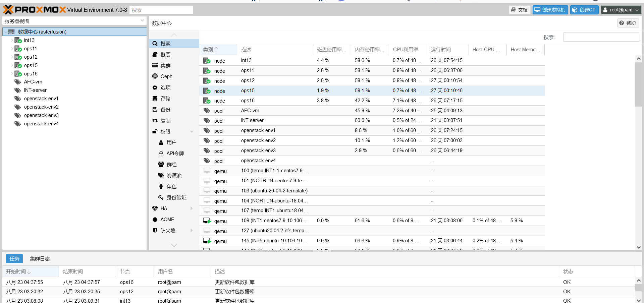Focus the resource table search box

coord(601,37)
